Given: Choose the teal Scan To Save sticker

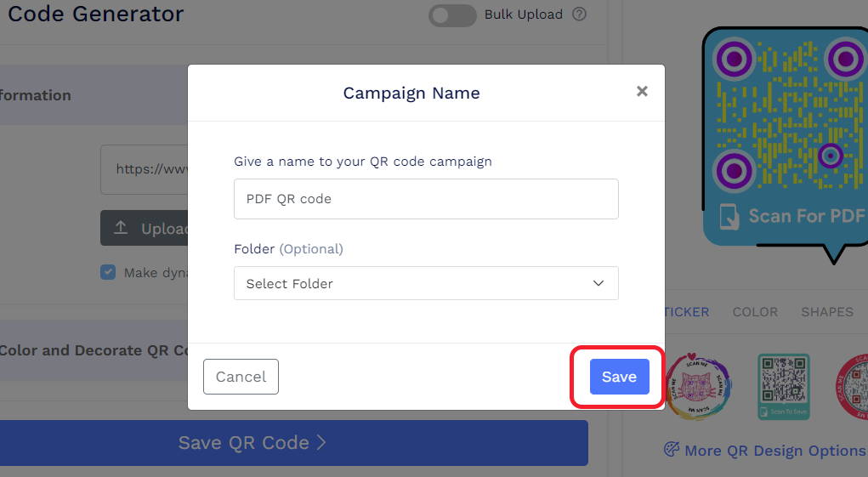Looking at the screenshot, I should click(783, 387).
